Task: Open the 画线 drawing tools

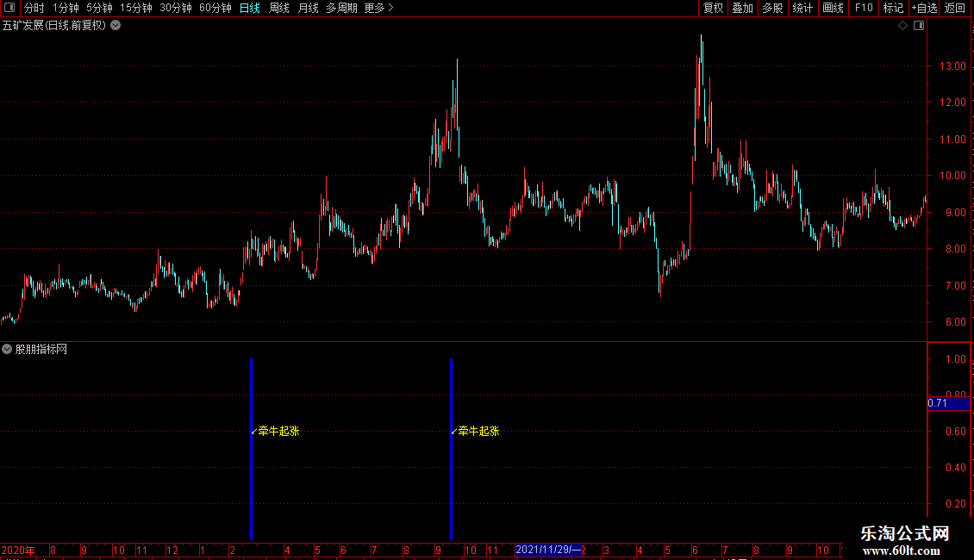Action: [833, 8]
